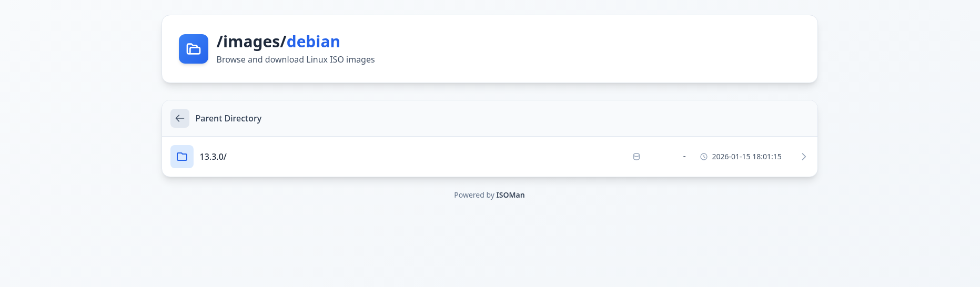Click the 13.3.0 folder icon
The width and height of the screenshot is (980, 287).
pos(182,157)
